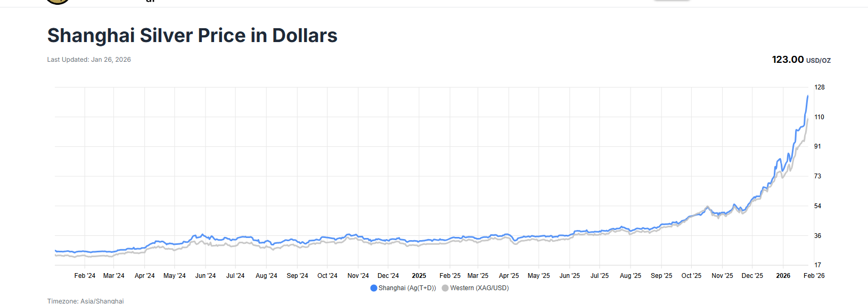Select the Feb '26 axis label

[x=814, y=276]
